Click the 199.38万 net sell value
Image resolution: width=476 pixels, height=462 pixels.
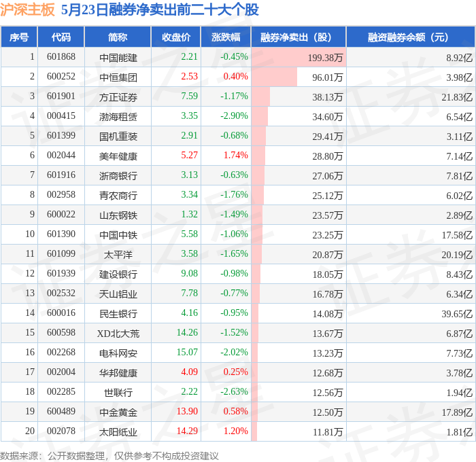pyautogui.click(x=325, y=57)
